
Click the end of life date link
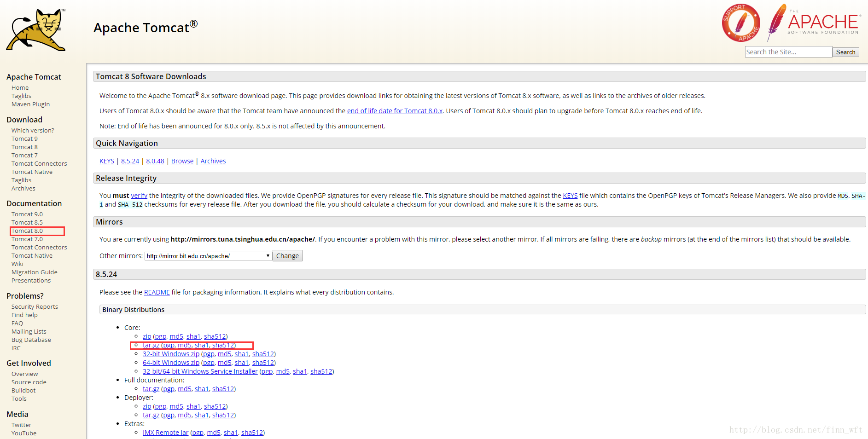pyautogui.click(x=395, y=111)
